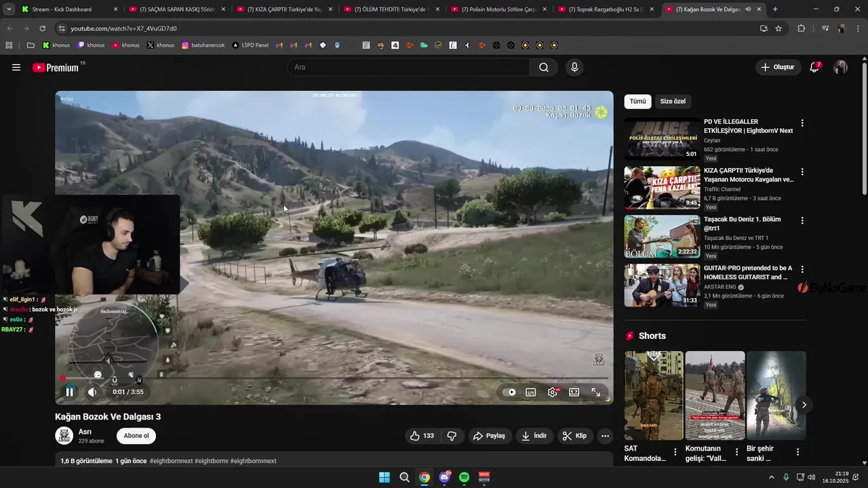The height and width of the screenshot is (488, 868).
Task: Switch to SAÇMA SAPAN KASK browser tab
Action: [x=177, y=9]
